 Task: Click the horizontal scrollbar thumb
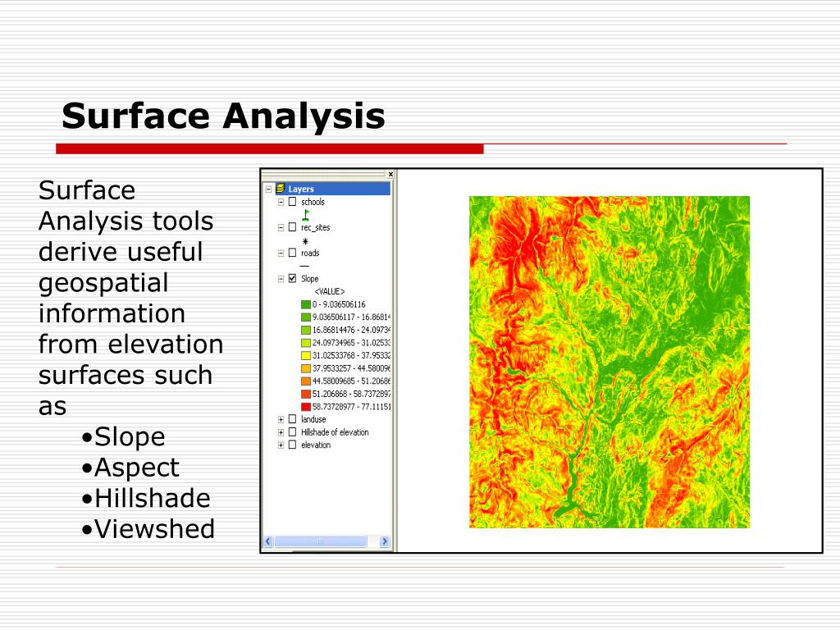click(x=321, y=541)
